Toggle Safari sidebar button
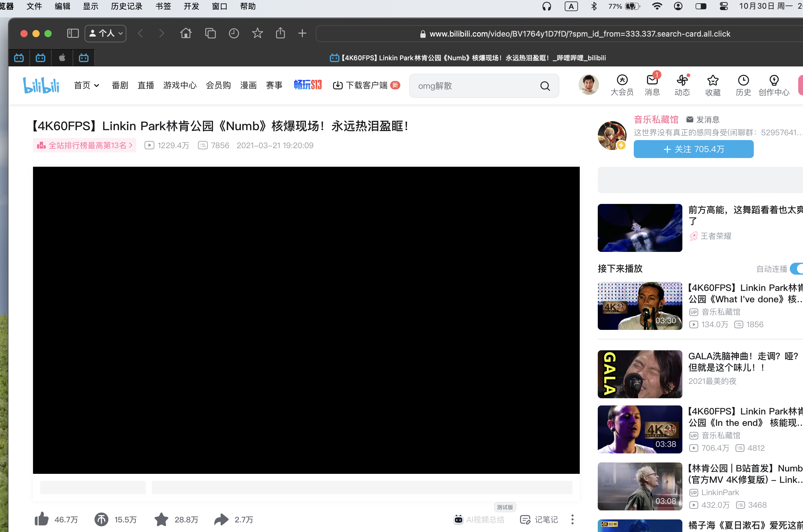The height and width of the screenshot is (532, 803). 73,33
